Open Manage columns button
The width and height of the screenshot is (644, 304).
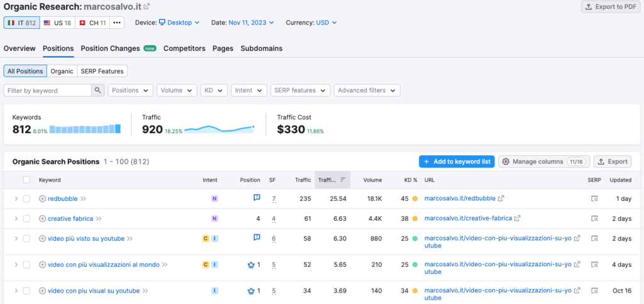[x=544, y=161]
